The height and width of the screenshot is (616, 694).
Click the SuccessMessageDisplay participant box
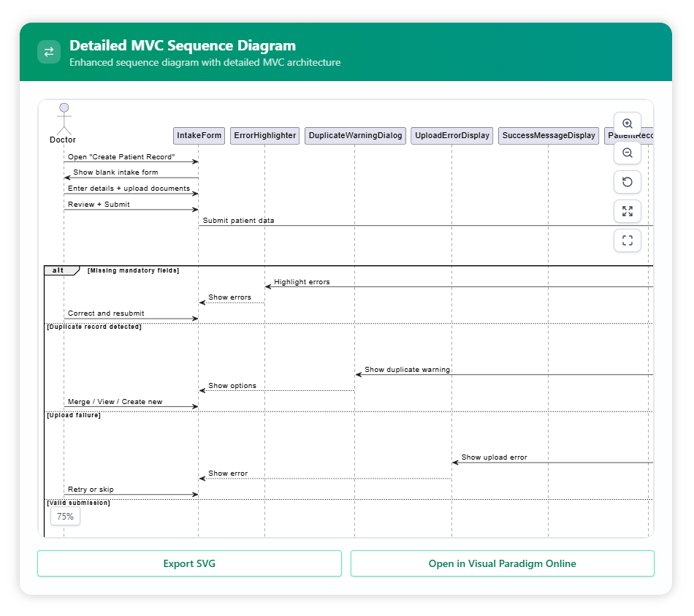pos(549,135)
